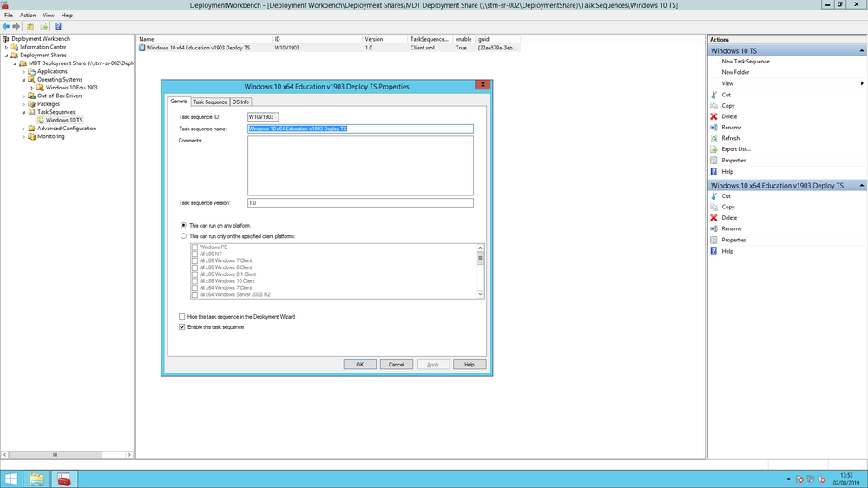Click the Back arrow toolbar icon

click(x=6, y=26)
